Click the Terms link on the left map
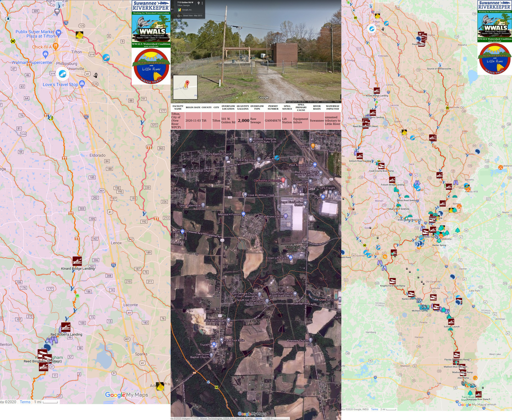512x420 pixels. click(25, 402)
